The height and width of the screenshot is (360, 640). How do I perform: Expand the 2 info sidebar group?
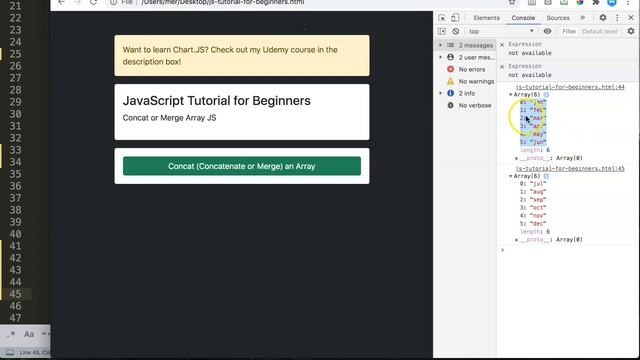[440, 93]
